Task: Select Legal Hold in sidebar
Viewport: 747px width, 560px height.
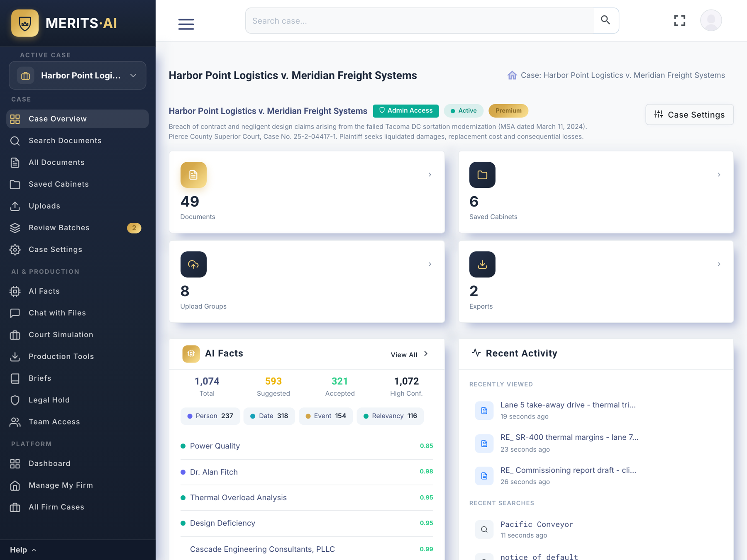Action: [x=78, y=400]
